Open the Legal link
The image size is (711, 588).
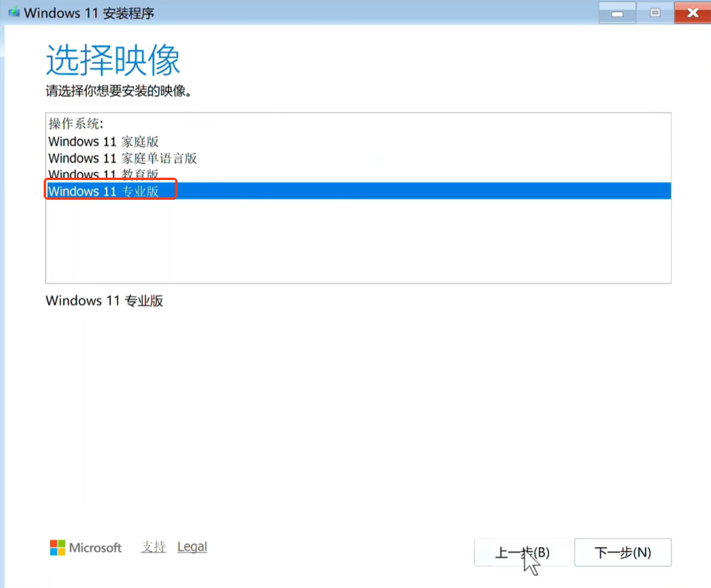[192, 547]
